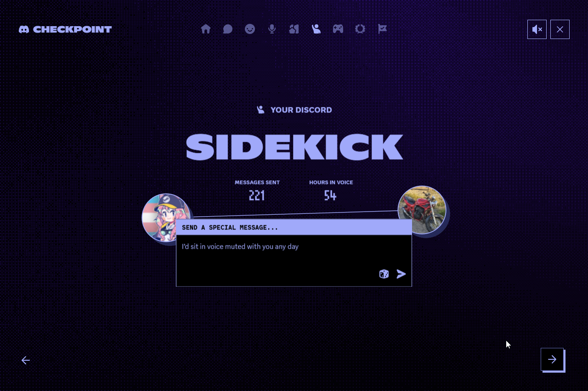The width and height of the screenshot is (588, 391).
Task: Toggle the muted sound speaker button
Action: [x=537, y=29]
